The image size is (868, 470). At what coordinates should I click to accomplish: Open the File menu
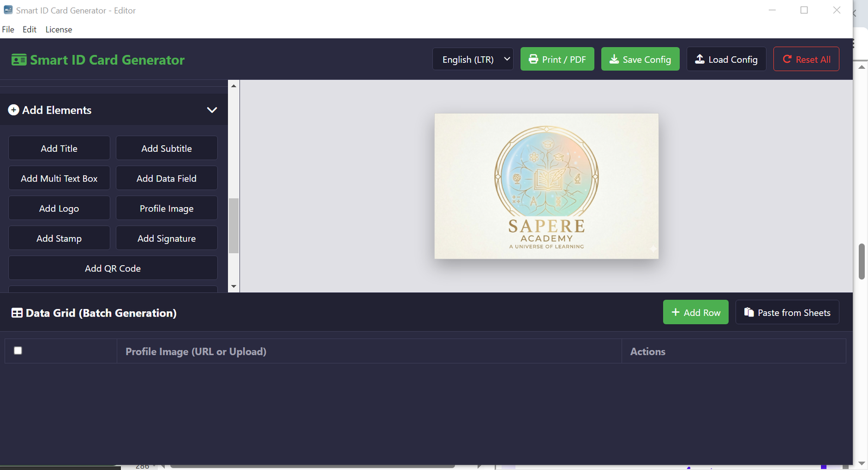pyautogui.click(x=8, y=29)
